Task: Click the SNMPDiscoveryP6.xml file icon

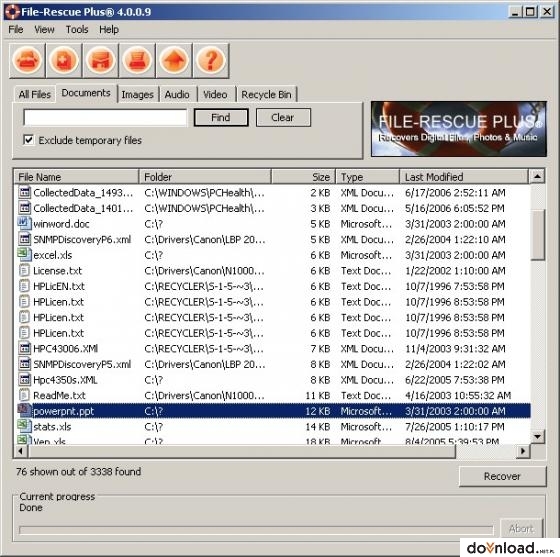Action: (24, 239)
